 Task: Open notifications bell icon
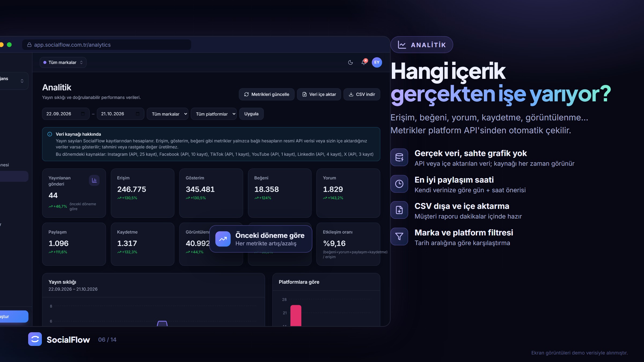pyautogui.click(x=364, y=62)
